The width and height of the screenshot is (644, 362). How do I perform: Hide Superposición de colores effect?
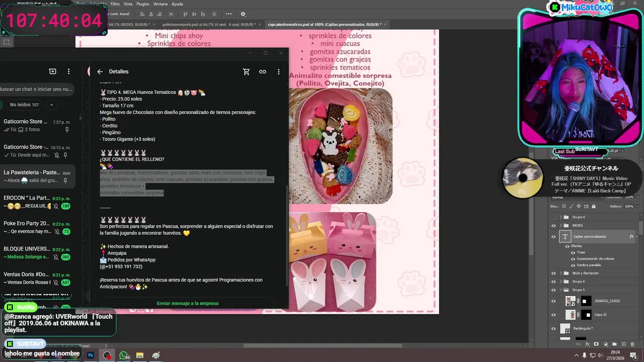[x=573, y=258]
